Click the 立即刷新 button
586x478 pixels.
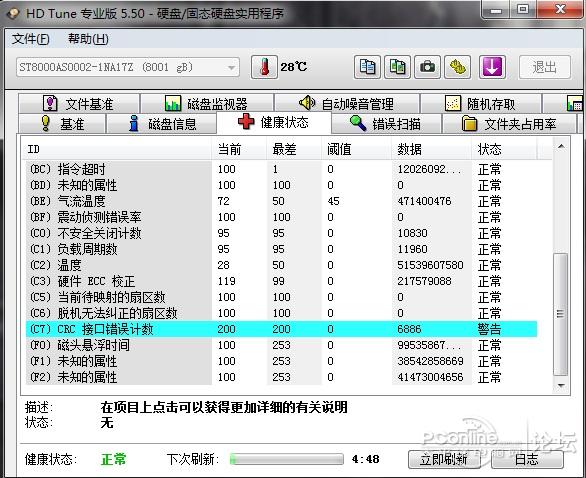tap(444, 459)
